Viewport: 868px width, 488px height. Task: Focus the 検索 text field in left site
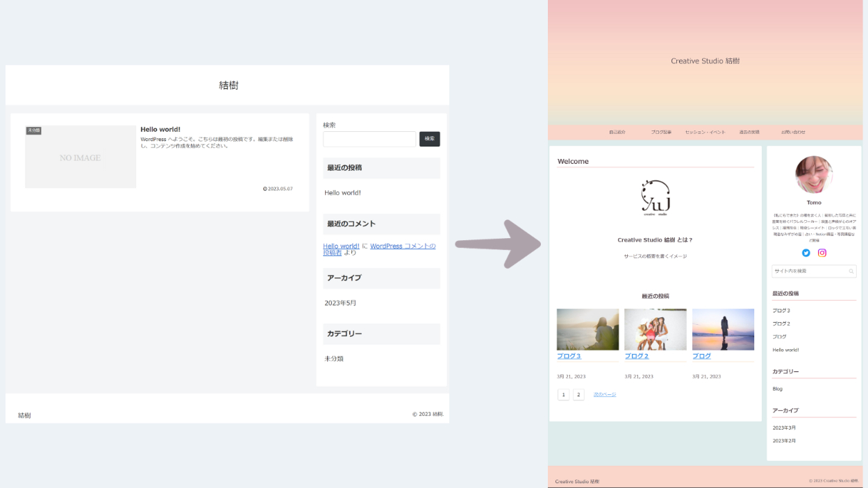369,139
